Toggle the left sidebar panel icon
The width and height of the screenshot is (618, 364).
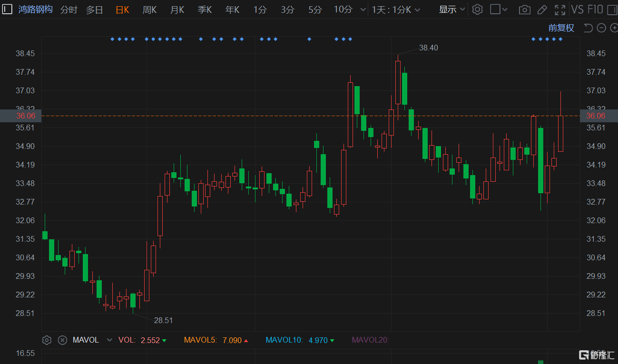[8, 9]
